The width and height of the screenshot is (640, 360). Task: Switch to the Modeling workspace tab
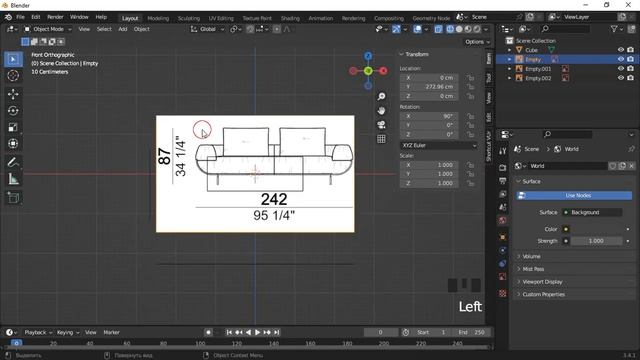(158, 18)
